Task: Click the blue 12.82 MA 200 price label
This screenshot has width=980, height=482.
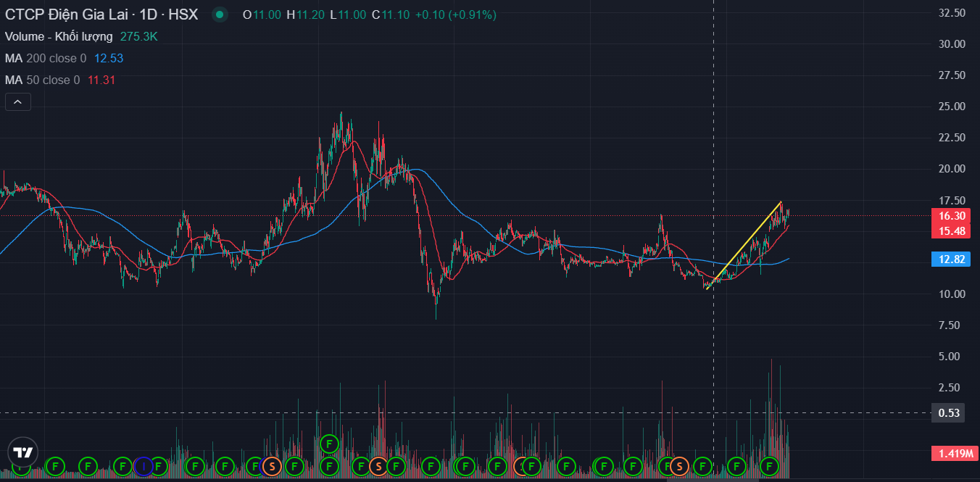Action: click(x=951, y=259)
